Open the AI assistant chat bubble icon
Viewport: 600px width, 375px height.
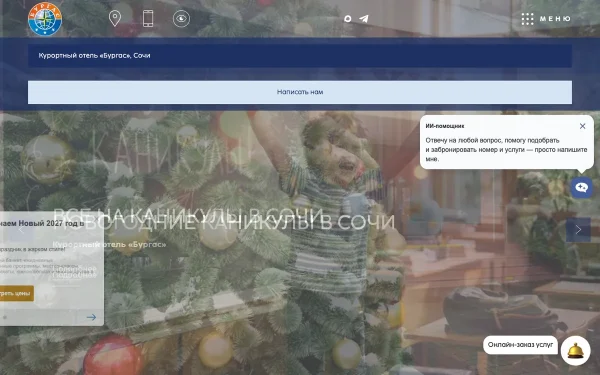pos(582,187)
